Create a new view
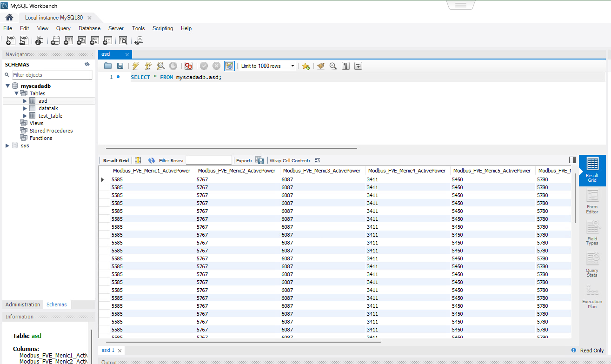This screenshot has height=364, width=611. pyautogui.click(x=81, y=41)
